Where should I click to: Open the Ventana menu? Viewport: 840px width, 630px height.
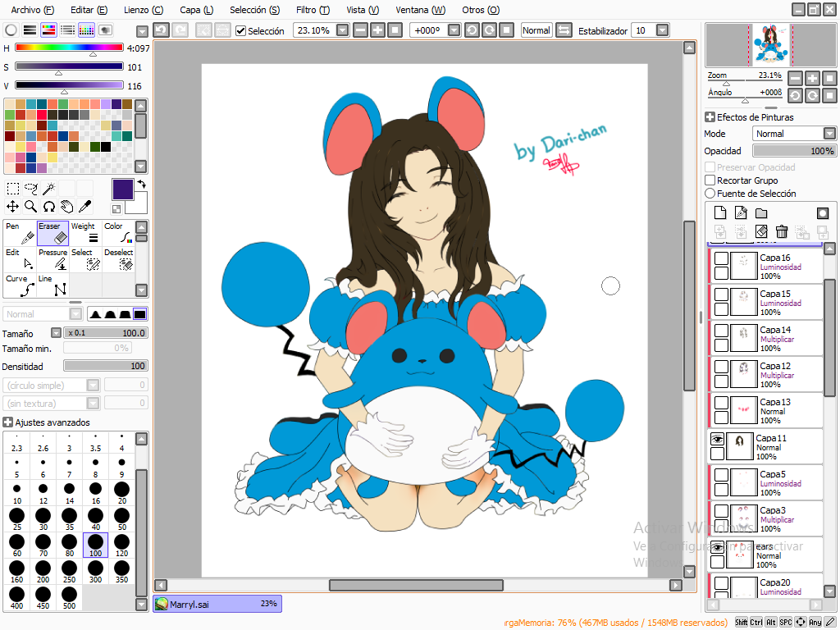(421, 10)
